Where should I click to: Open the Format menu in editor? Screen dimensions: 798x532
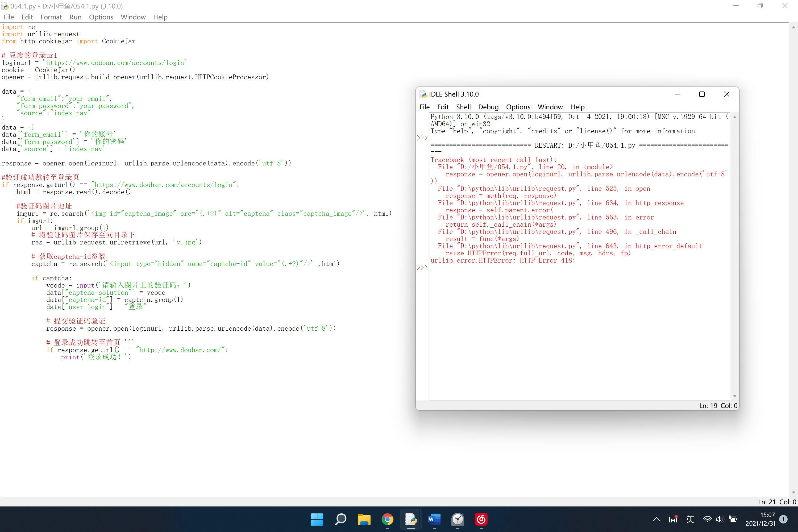51,17
